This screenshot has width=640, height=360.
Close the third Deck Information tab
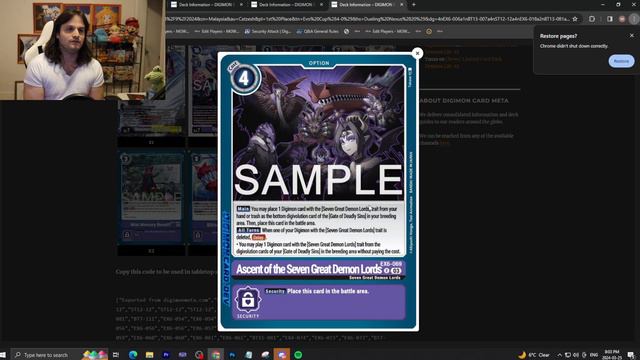pos(402,5)
